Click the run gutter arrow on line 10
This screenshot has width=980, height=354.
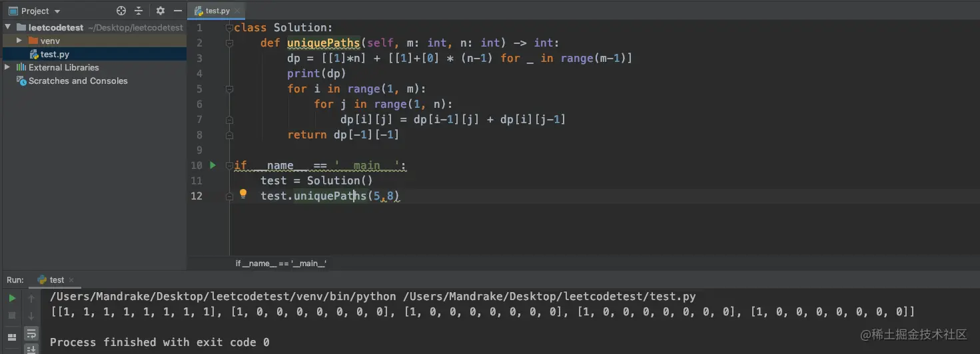tap(213, 165)
